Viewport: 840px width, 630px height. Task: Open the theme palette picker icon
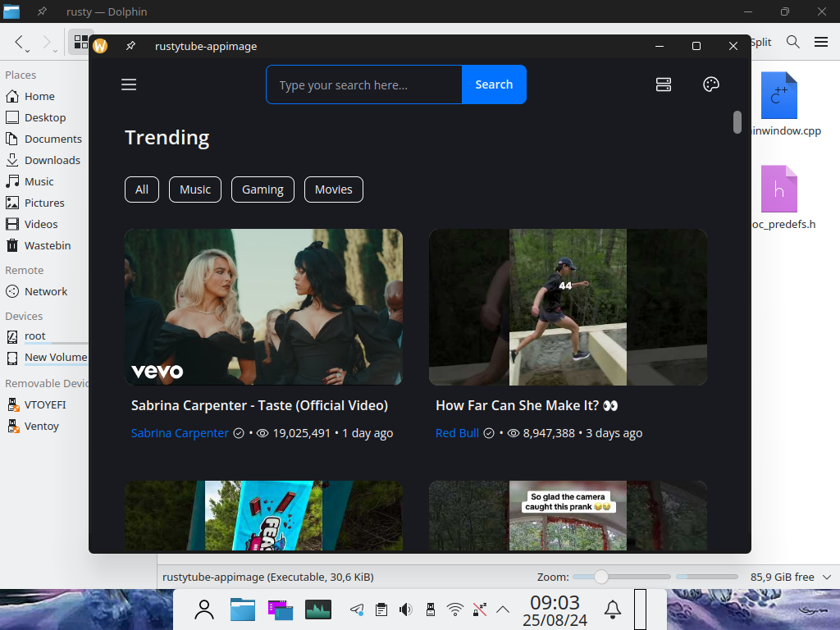point(711,84)
